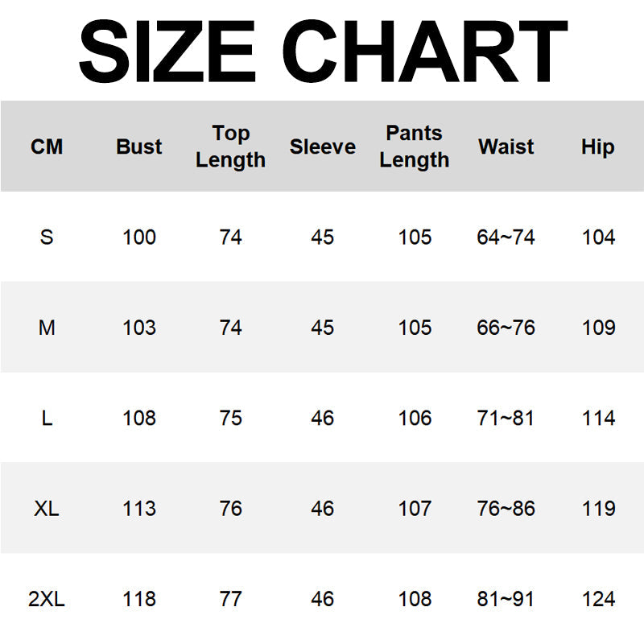Select the XL size row label
The image size is (644, 644).
pyautogui.click(x=47, y=509)
